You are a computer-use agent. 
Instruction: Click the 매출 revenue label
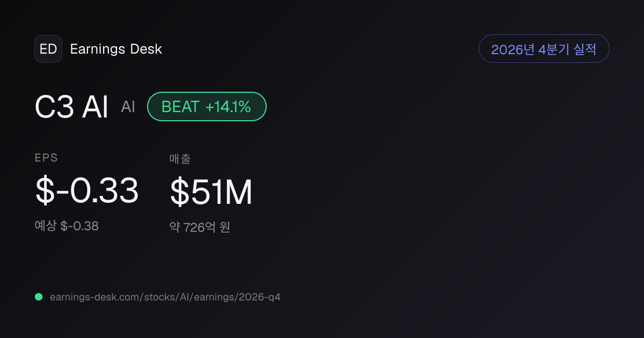[180, 158]
